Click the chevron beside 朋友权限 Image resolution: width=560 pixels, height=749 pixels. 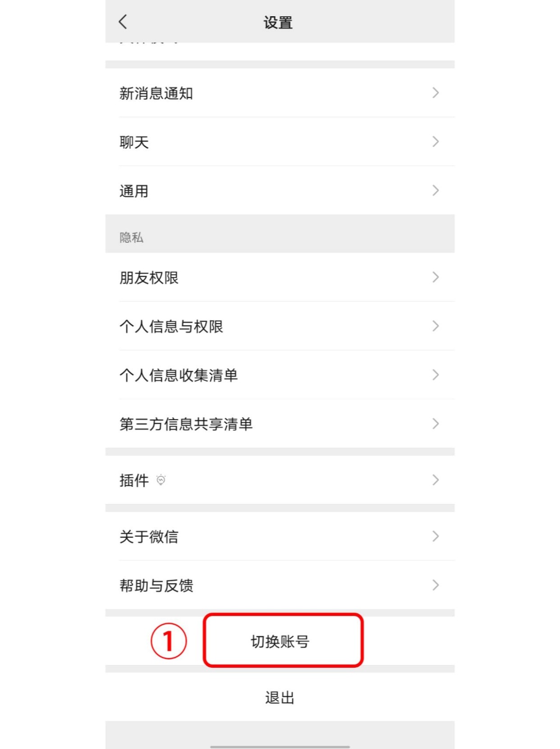tap(436, 278)
